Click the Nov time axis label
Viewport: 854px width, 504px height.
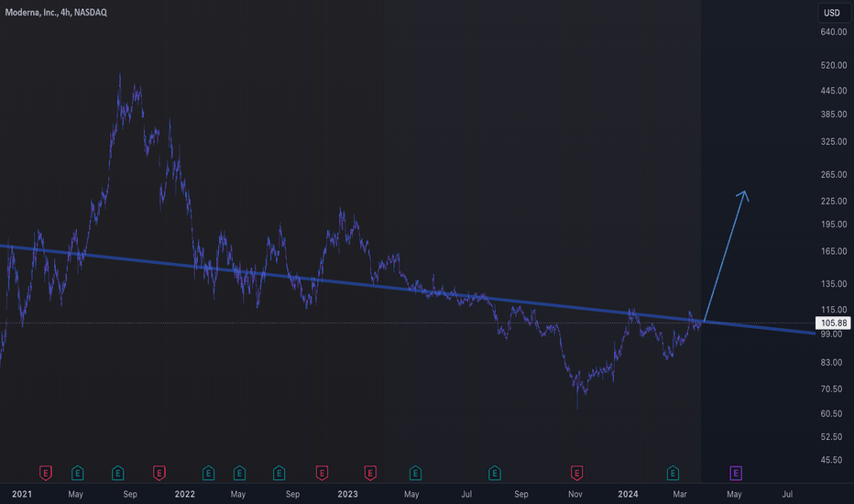point(575,494)
